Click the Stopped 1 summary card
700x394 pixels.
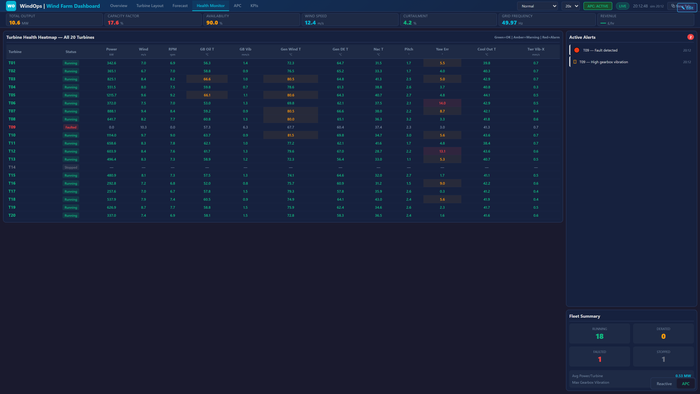coord(663,357)
